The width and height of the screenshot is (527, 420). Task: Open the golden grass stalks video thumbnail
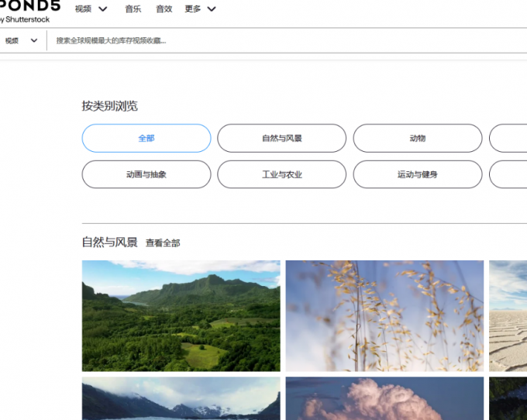(384, 315)
